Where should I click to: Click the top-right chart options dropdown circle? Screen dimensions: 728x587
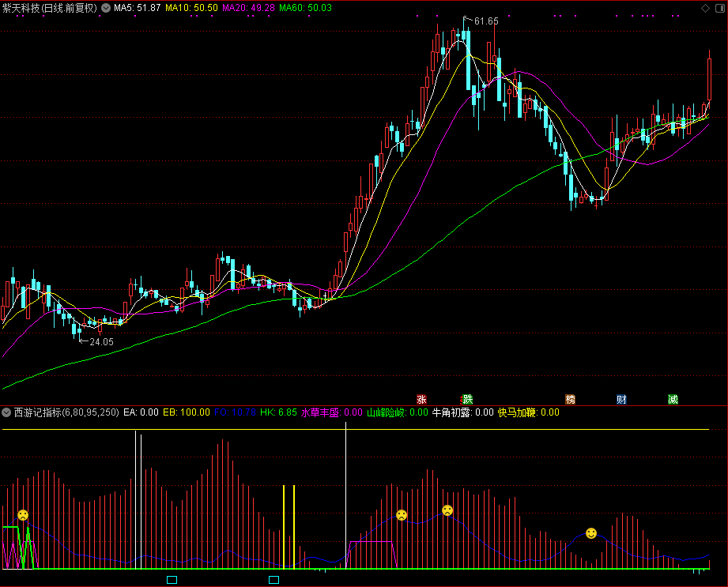pyautogui.click(x=719, y=8)
